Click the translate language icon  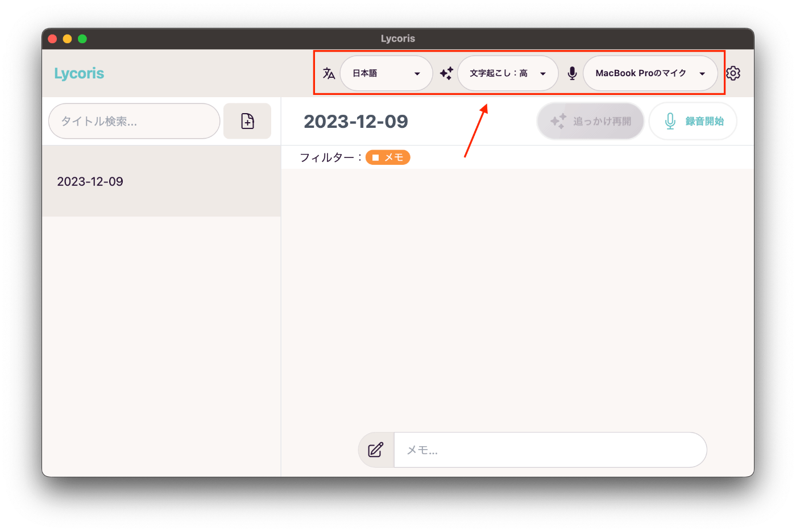click(x=329, y=73)
